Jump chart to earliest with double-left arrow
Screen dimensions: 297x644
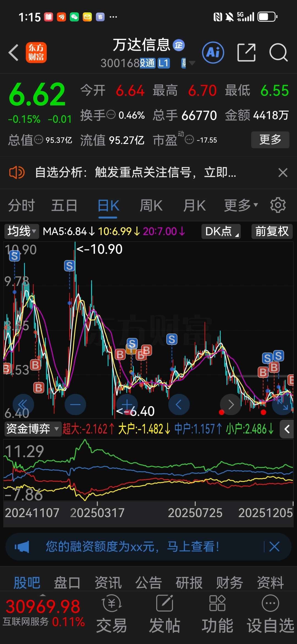coord(23,405)
